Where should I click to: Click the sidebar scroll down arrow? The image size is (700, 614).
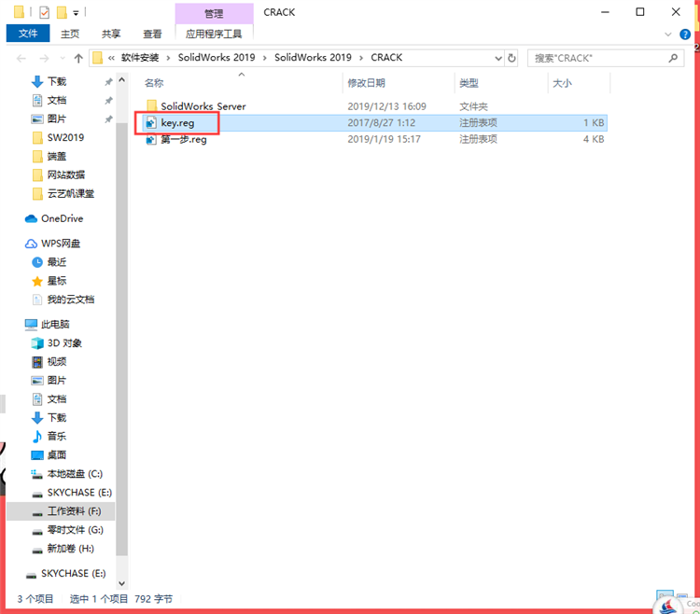coord(121,583)
